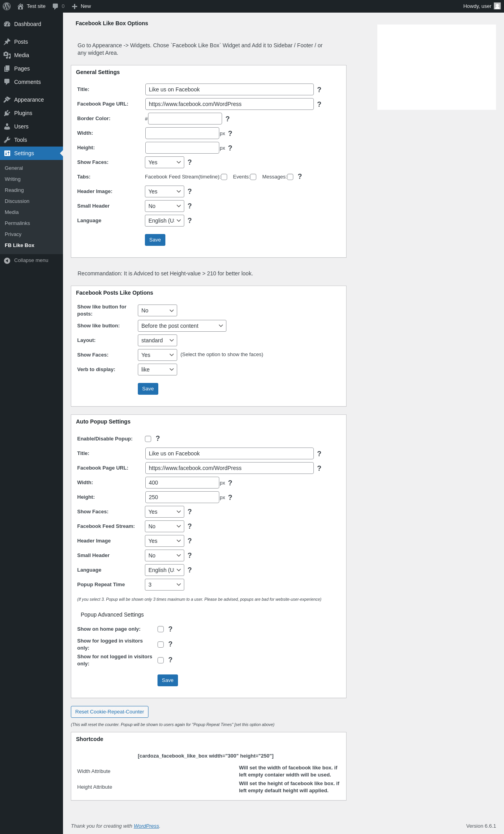The image size is (504, 834).
Task: Go to the Discussion settings submenu
Action: 17,201
